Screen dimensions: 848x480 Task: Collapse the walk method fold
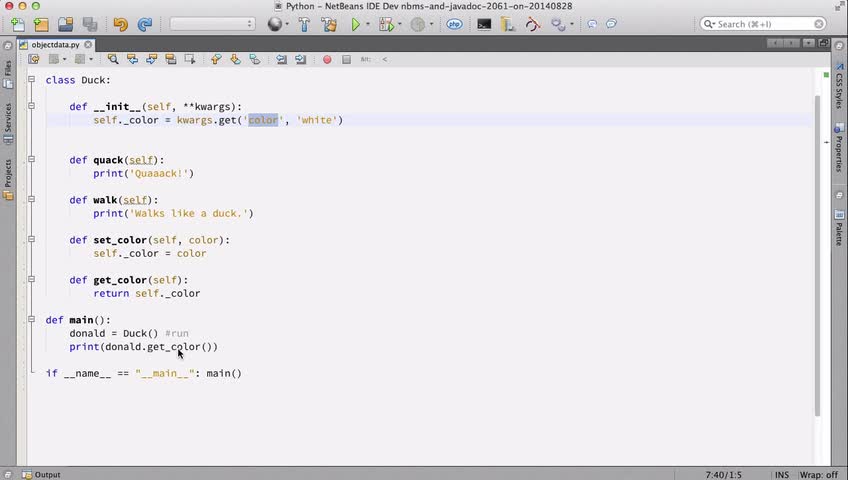point(31,199)
